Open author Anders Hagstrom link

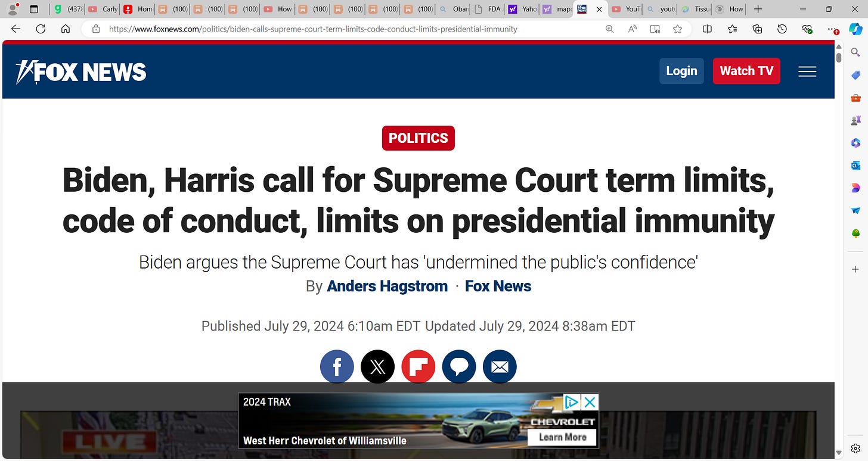pos(387,286)
